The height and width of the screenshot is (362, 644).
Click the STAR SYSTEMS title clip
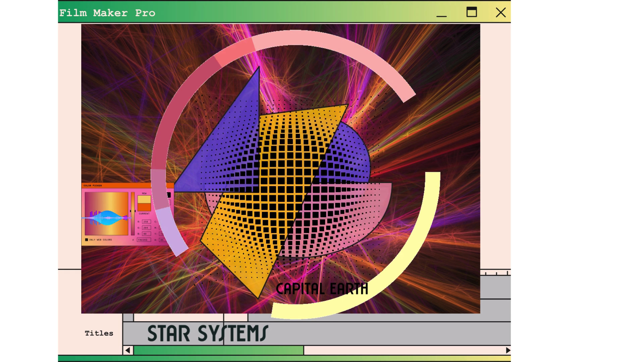point(207,333)
